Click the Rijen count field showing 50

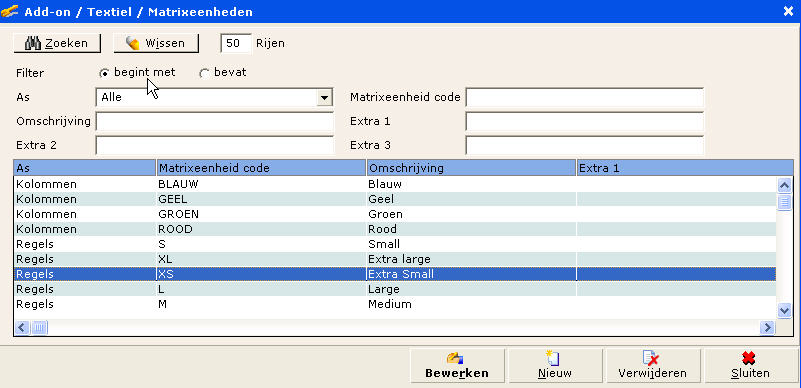[x=236, y=43]
